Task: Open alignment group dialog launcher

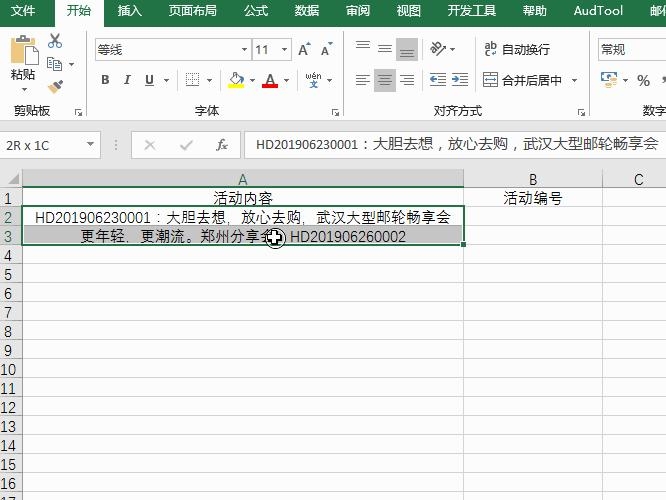Action: tap(581, 112)
